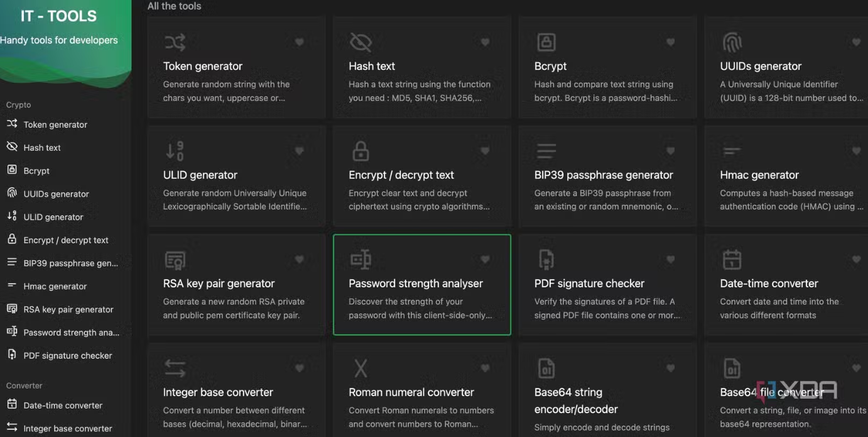The image size is (868, 437).
Task: Select Hmac generator in the sidebar
Action: [x=55, y=286]
